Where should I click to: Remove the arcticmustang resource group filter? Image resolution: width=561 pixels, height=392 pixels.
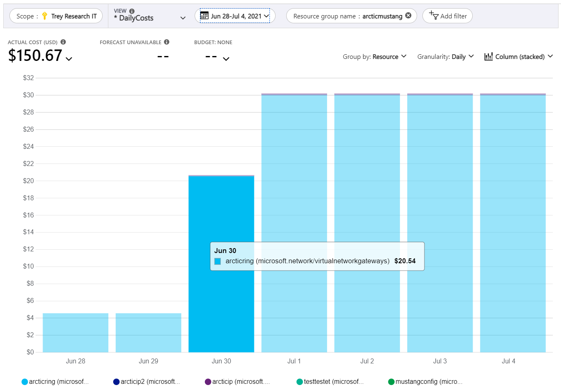click(x=408, y=16)
